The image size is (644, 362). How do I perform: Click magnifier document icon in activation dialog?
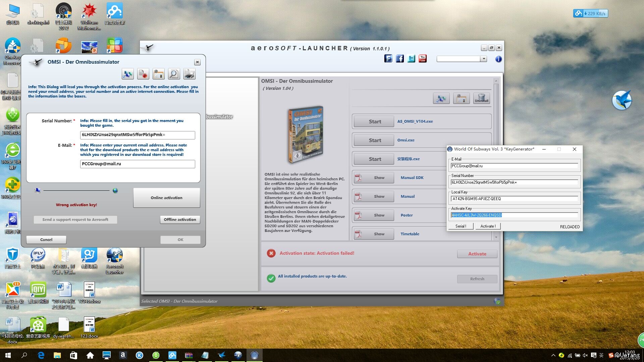point(174,74)
